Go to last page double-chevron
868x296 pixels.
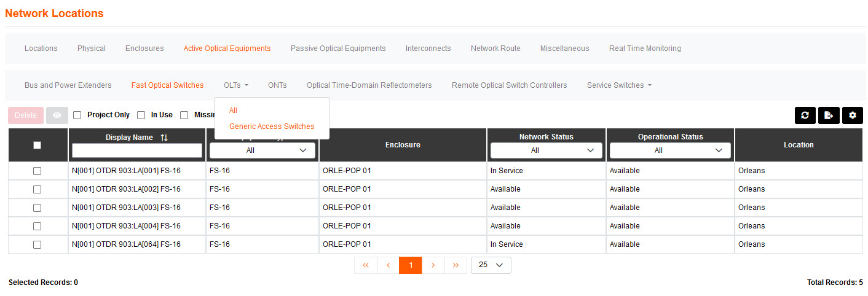[456, 265]
